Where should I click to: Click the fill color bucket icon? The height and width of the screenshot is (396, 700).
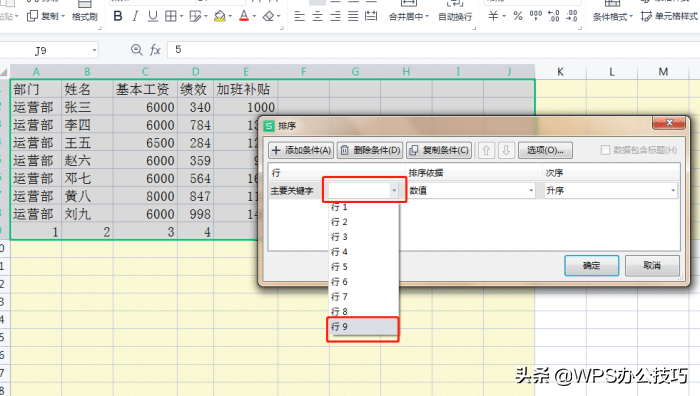(220, 17)
